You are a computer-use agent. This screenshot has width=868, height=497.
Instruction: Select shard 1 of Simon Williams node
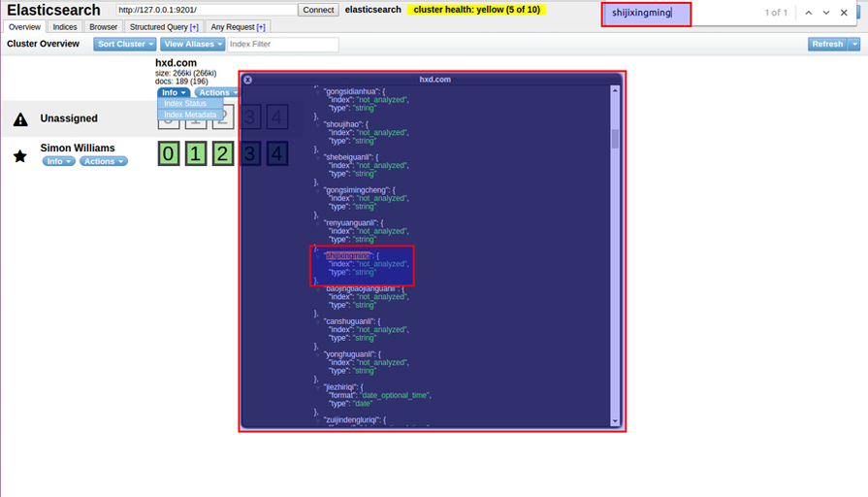[195, 153]
